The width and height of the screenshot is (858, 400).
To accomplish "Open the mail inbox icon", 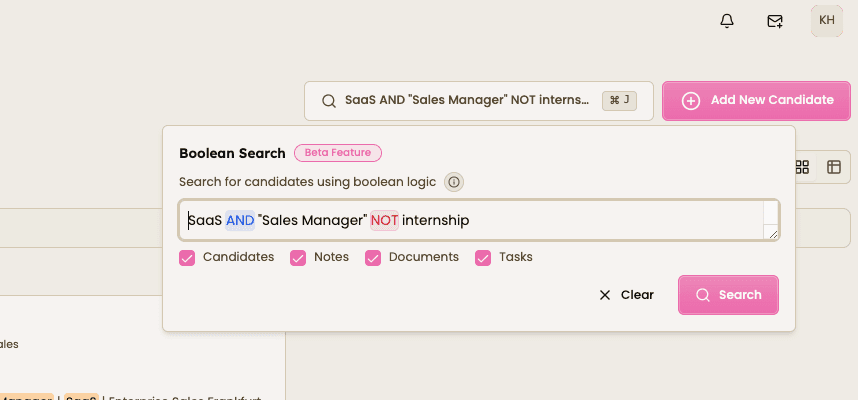I will [x=775, y=21].
